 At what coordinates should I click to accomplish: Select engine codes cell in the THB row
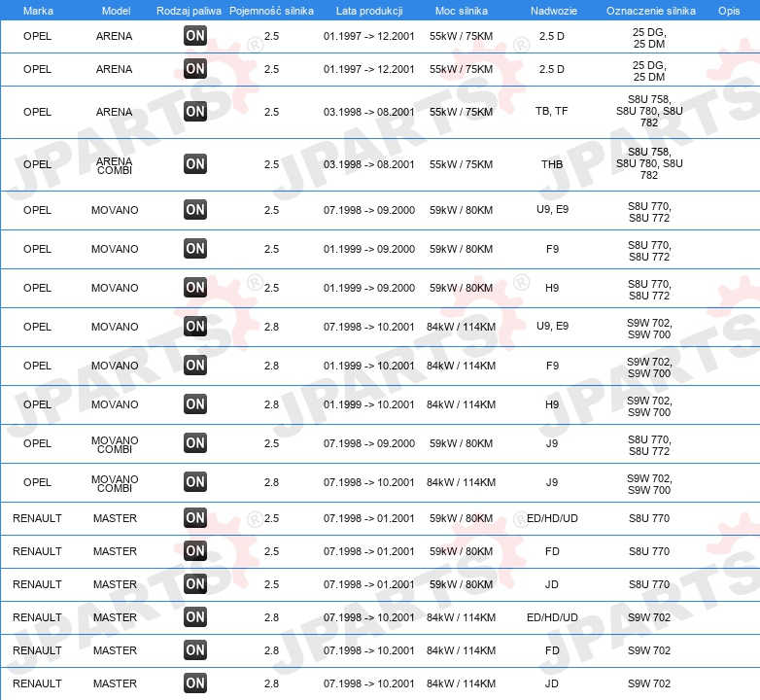(x=649, y=163)
